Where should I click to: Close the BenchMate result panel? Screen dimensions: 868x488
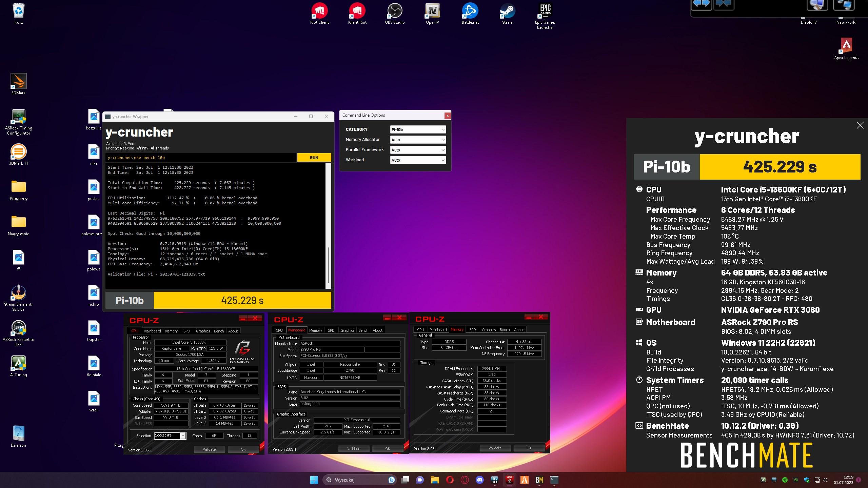coord(860,125)
